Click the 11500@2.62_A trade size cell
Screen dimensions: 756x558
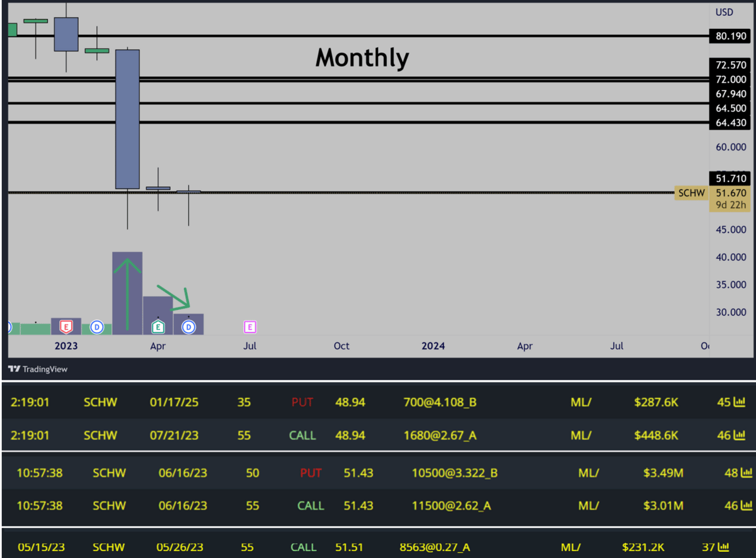click(x=450, y=506)
